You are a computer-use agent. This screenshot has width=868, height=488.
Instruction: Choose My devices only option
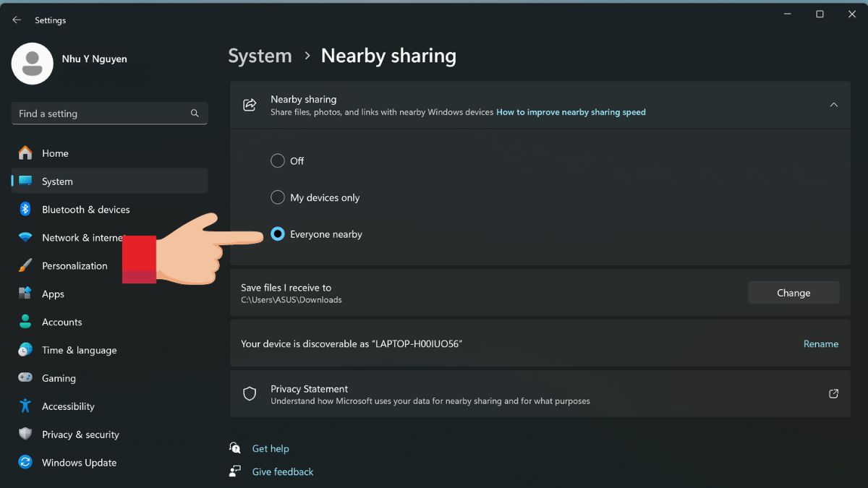click(277, 197)
